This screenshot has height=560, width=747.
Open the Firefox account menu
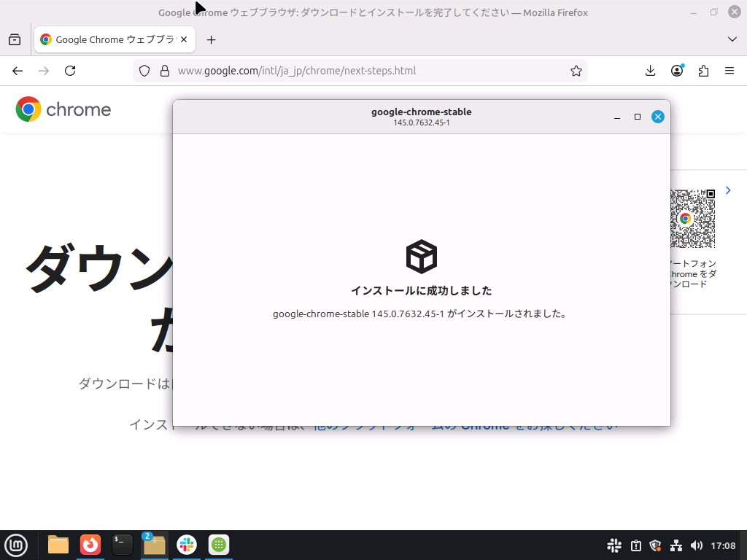pos(676,71)
